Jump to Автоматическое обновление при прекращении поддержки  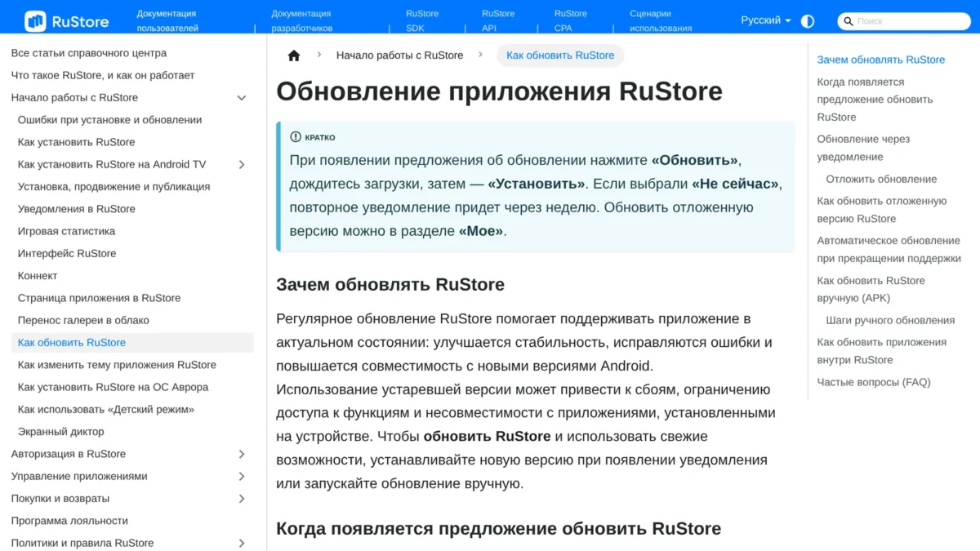click(x=889, y=250)
